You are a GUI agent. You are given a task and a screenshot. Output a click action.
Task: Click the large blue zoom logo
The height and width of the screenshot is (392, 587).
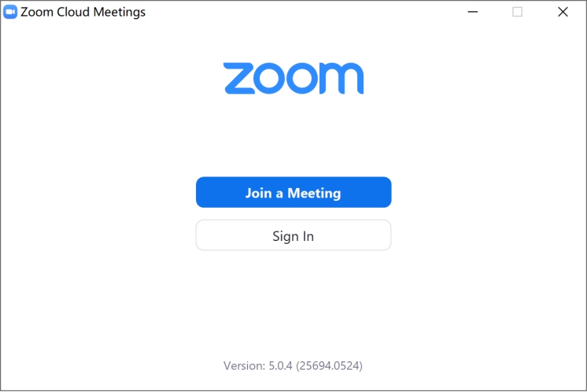coord(293,78)
